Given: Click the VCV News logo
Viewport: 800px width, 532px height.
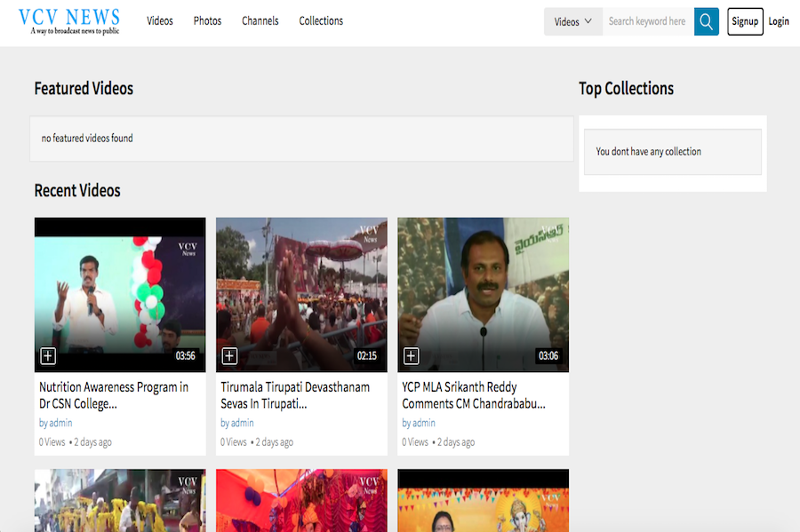Looking at the screenshot, I should pyautogui.click(x=69, y=21).
